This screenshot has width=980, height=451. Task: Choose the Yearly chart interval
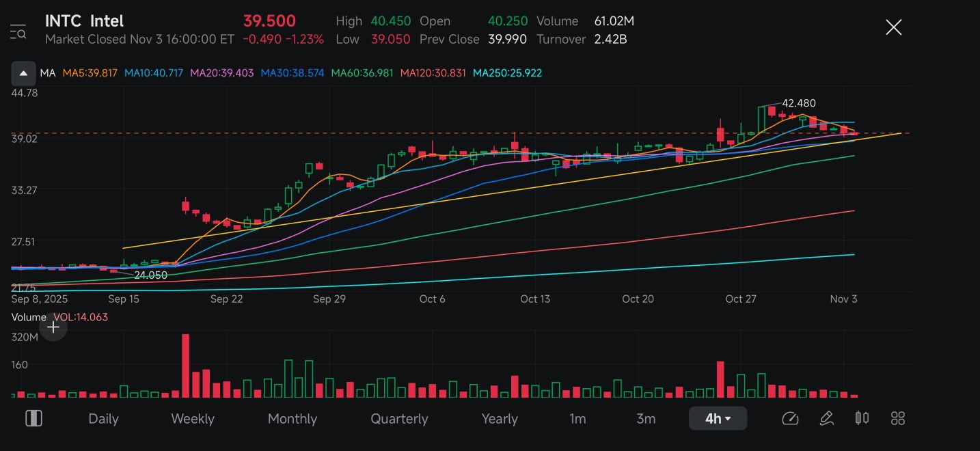click(500, 419)
